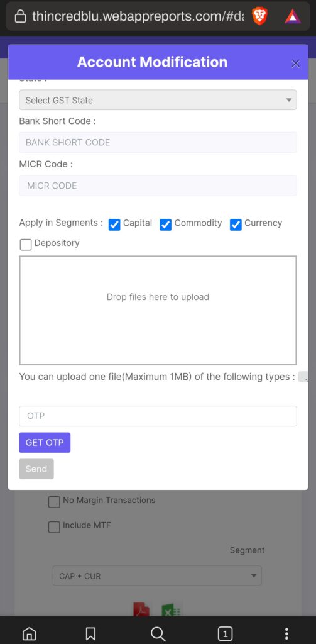Viewport: 316px width, 644px height.
Task: Uncheck the Capital segment checkbox
Action: coord(114,225)
